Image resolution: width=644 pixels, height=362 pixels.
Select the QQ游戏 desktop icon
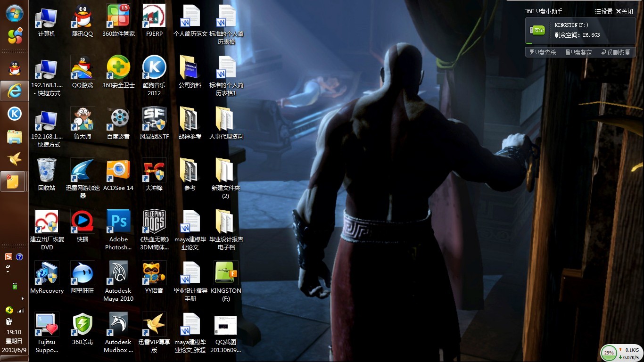pos(83,73)
